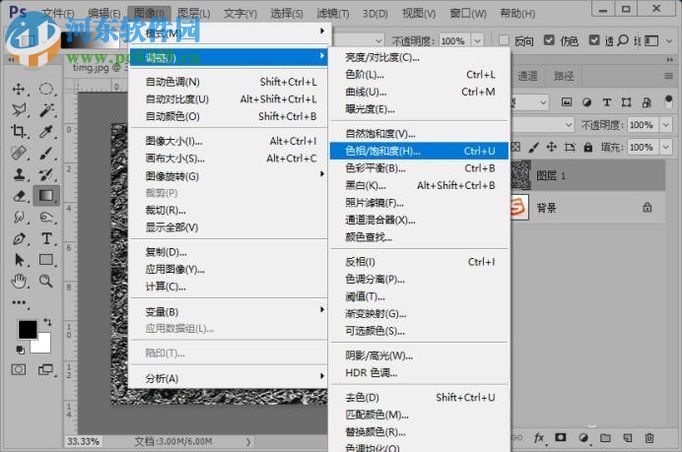Select the Rectangle shape tool
Screen dimensions: 682x452
coord(46,260)
